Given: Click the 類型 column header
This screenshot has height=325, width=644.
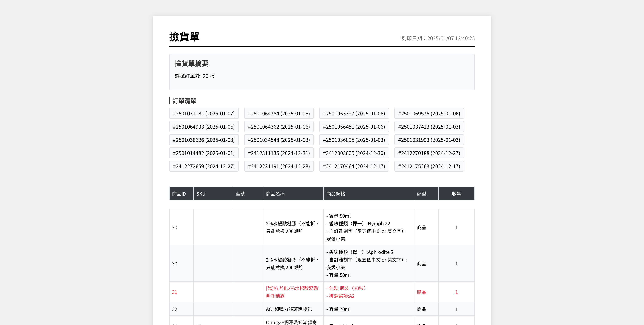Looking at the screenshot, I should pos(426,194).
